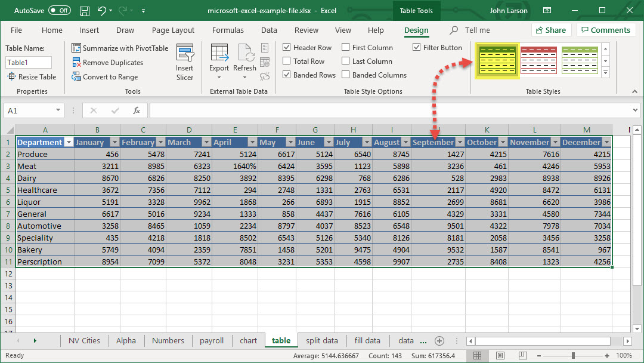This screenshot has width=644, height=363.
Task: Click the Undo arrow icon
Action: [102, 11]
